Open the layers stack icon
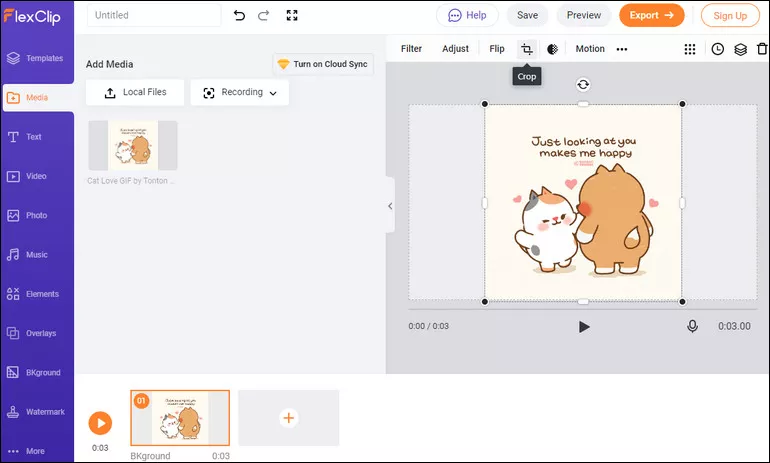This screenshot has width=770, height=463. click(x=741, y=49)
